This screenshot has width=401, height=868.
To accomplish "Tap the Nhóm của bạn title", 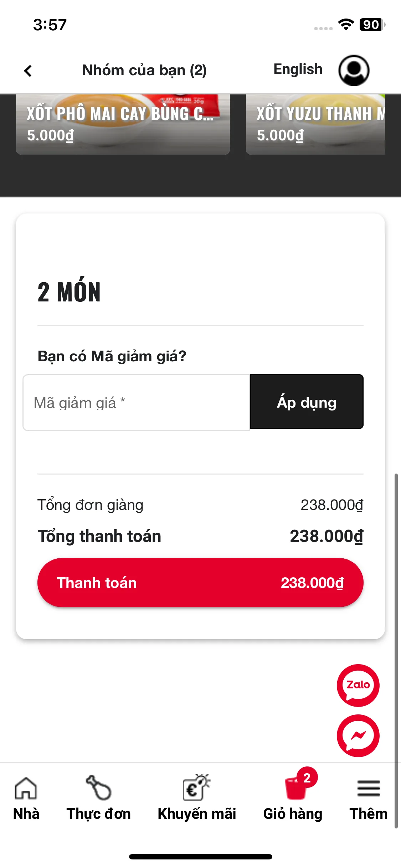I will (144, 70).
